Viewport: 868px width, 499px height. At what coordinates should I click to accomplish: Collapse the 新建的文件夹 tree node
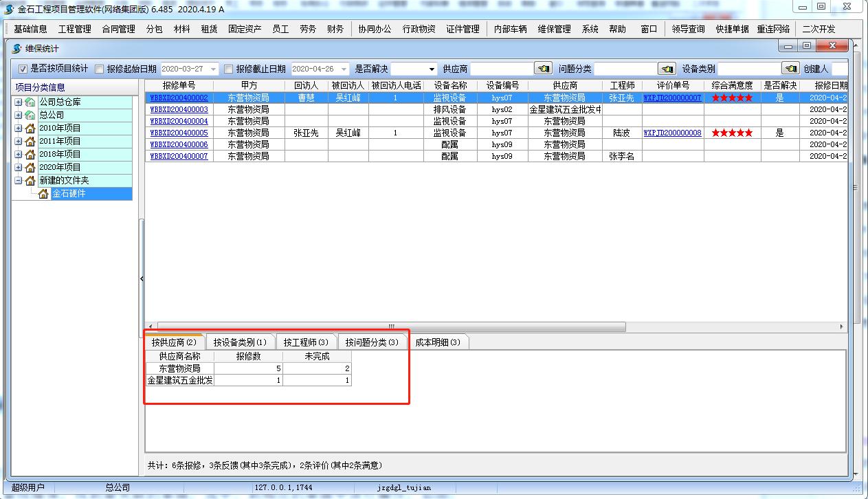point(18,180)
